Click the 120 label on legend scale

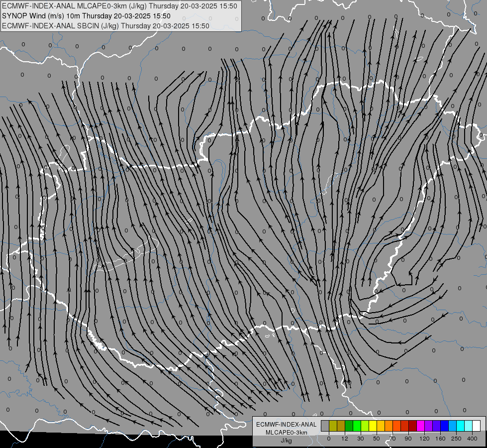424,439
